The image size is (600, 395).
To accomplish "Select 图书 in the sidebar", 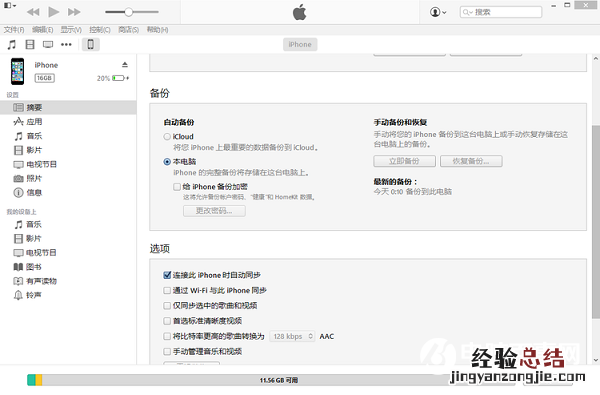I will 68,267.
